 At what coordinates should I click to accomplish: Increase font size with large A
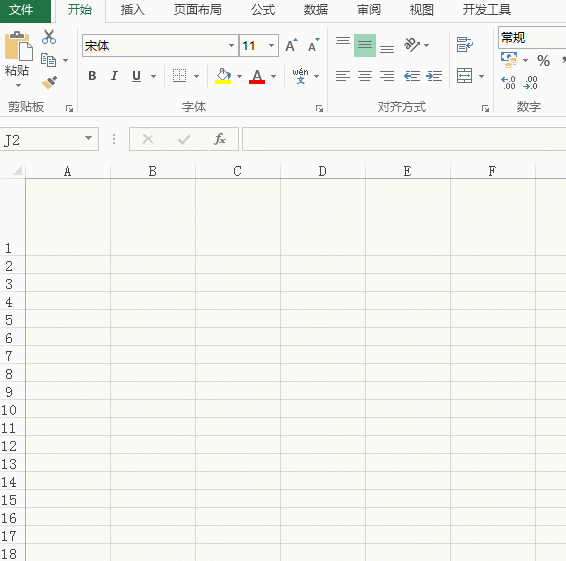click(291, 45)
